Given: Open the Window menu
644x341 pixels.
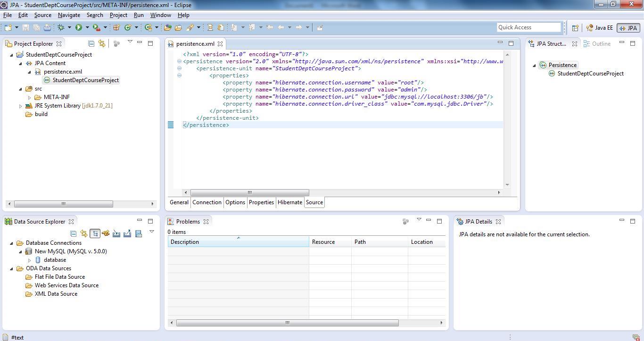Looking at the screenshot, I should [160, 15].
